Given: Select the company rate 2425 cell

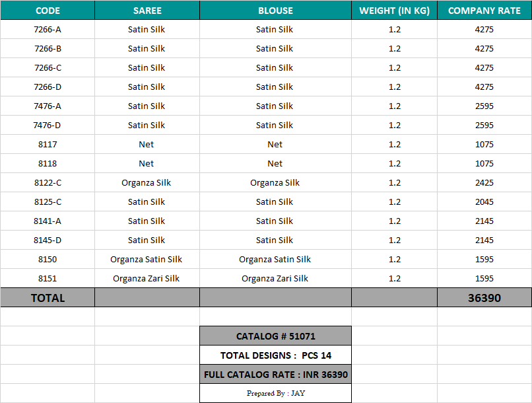Looking at the screenshot, I should pos(484,183).
